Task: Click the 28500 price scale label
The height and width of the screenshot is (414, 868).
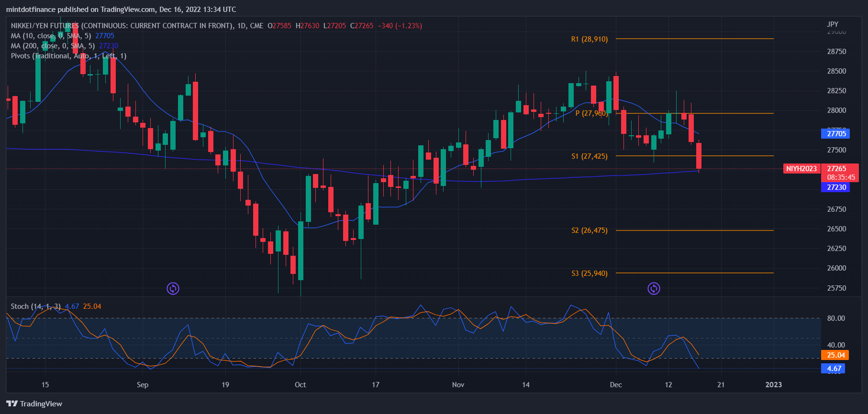Action: click(836, 71)
